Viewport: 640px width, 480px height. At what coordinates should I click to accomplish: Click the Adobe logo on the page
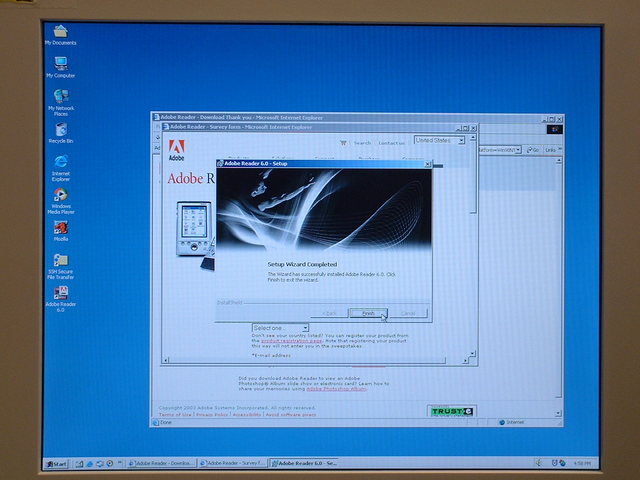(176, 150)
